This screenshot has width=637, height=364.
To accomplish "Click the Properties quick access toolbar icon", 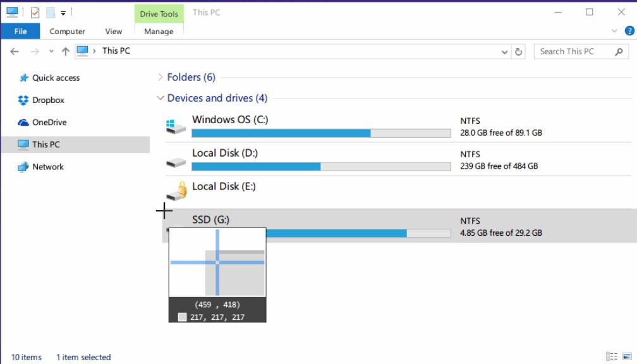I will (35, 12).
